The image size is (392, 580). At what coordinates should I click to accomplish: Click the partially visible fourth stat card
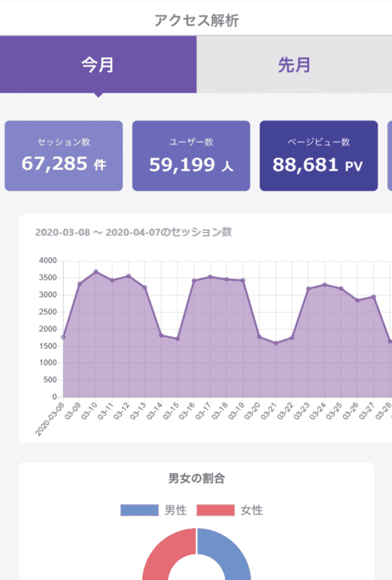(389, 156)
